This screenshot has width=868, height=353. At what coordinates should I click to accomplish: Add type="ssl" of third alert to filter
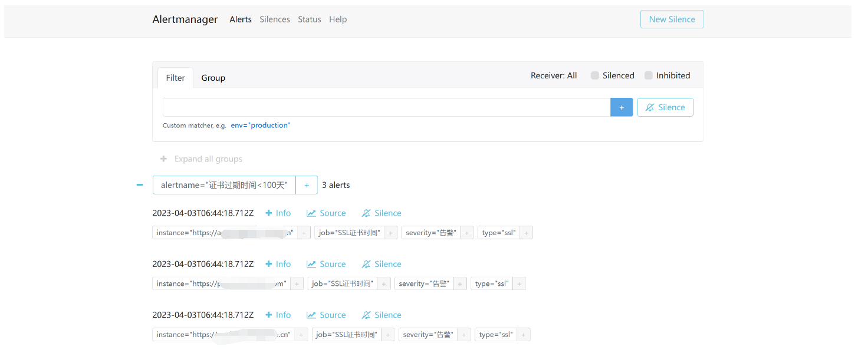[524, 335]
